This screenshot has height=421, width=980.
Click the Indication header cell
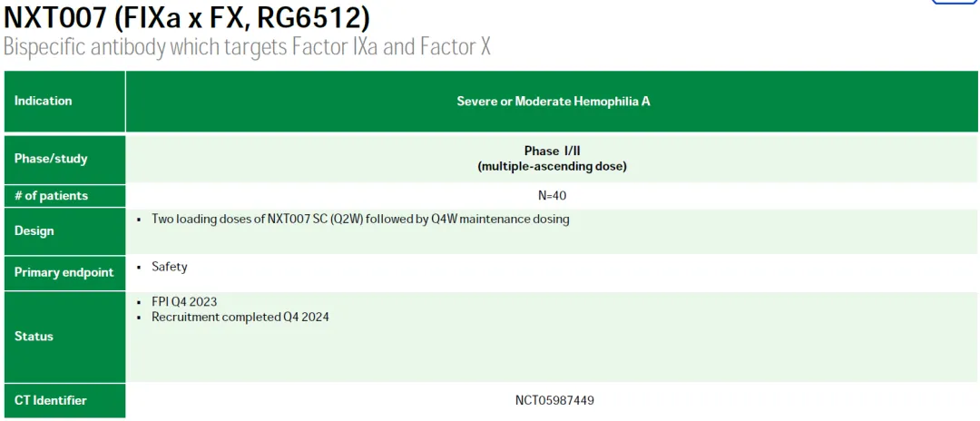pos(44,101)
